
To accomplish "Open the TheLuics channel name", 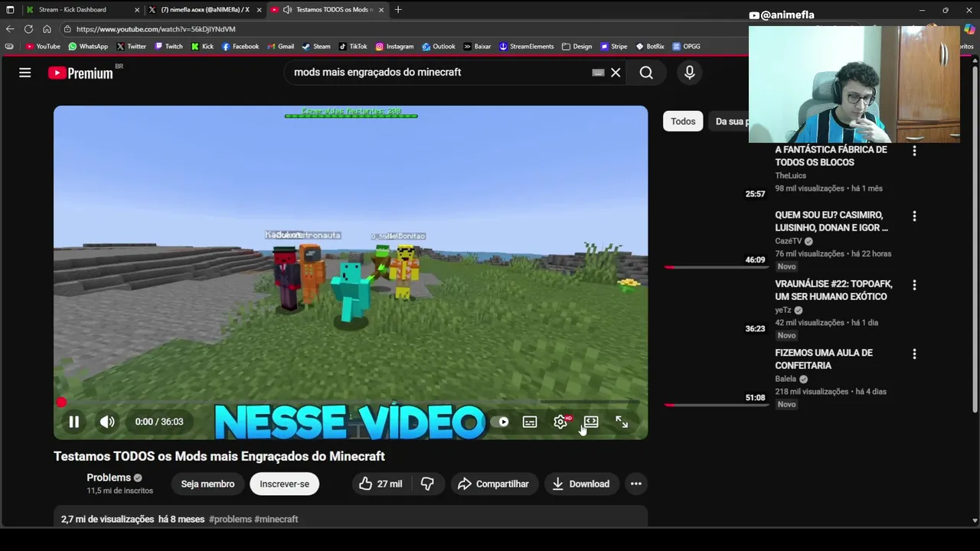I will pos(790,175).
